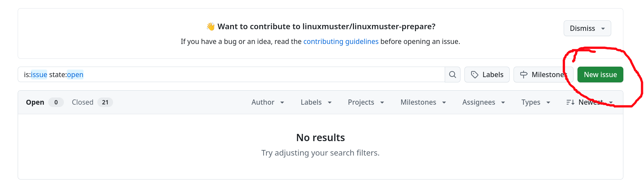Click the sort order icon beside Newest
This screenshot has height=192, width=644.
570,102
